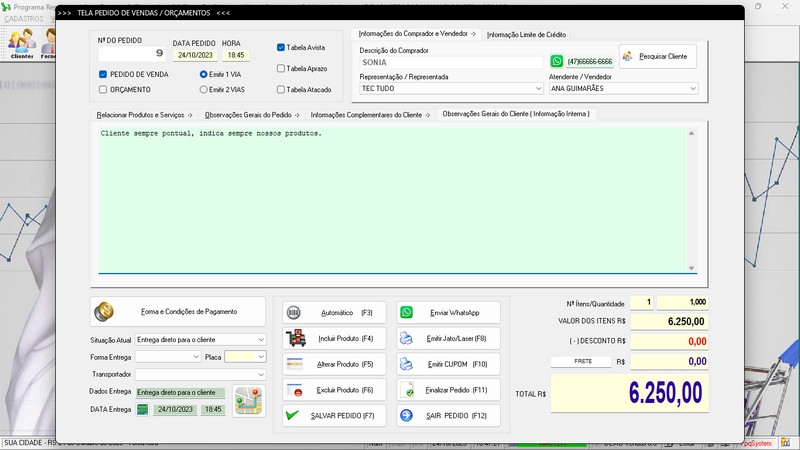800x450 pixels.
Task: Switch to Relacionar Produtos e Serviços tab
Action: pos(144,115)
